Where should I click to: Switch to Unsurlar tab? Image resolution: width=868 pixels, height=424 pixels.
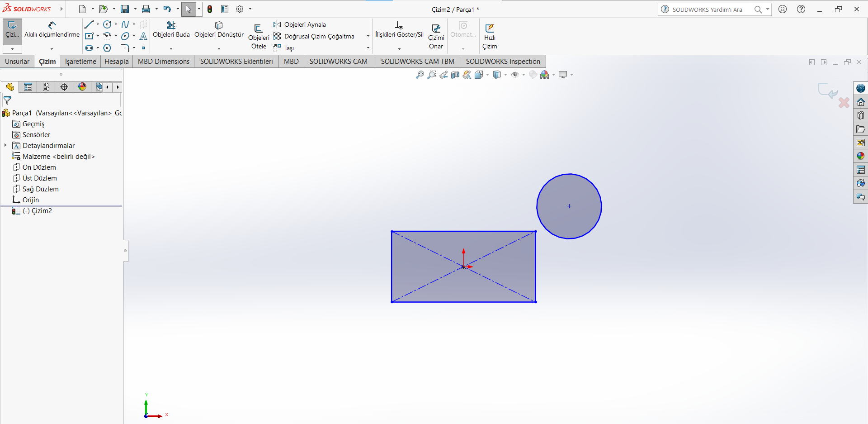(x=17, y=62)
